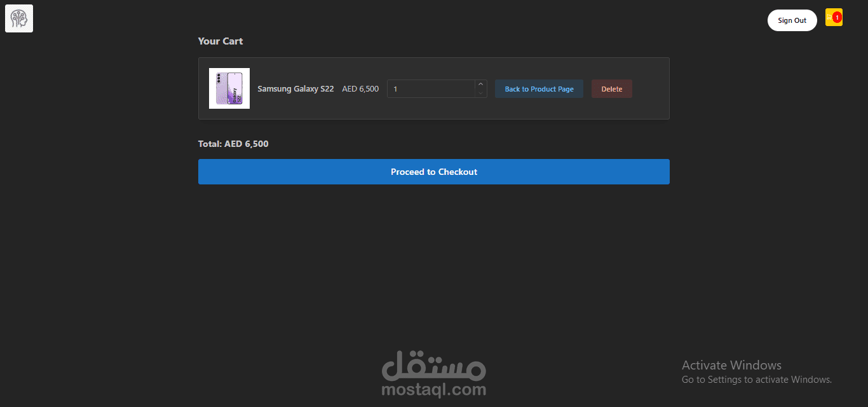Select the Samsung Galaxy S22 product name
This screenshot has width=868, height=407.
tap(295, 89)
